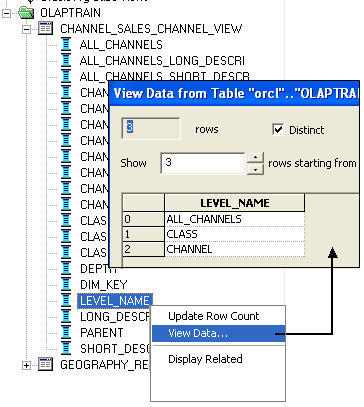This screenshot has height=407, width=364.
Task: Click the View Data dialog title bar
Action: (x=235, y=93)
